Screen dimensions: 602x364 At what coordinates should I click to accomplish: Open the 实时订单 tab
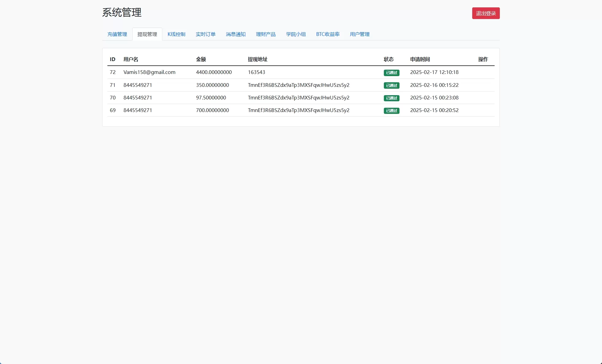click(x=206, y=34)
